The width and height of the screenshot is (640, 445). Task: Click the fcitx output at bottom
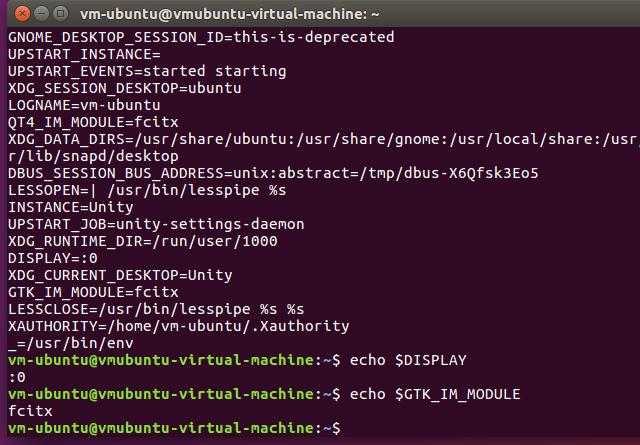tap(31, 411)
